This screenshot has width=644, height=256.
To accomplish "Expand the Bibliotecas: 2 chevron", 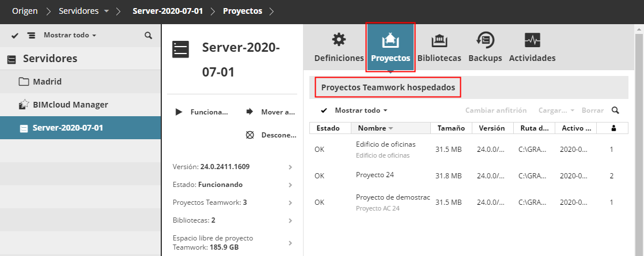I will coord(290,220).
